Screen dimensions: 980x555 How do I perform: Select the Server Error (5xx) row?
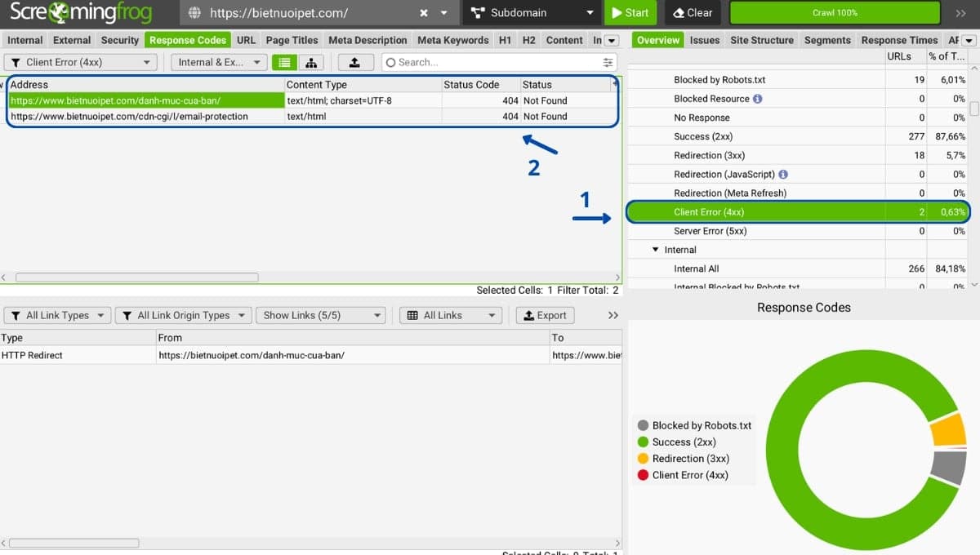coord(798,231)
